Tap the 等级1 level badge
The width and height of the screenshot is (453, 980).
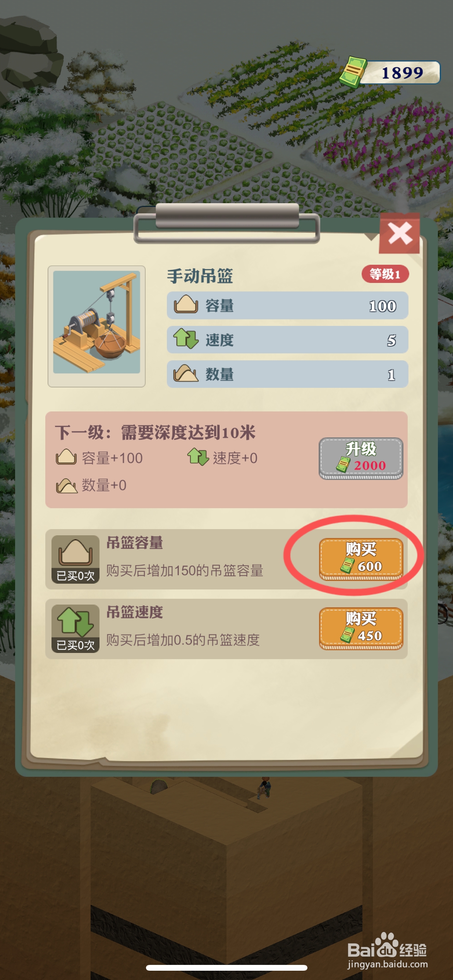click(385, 274)
